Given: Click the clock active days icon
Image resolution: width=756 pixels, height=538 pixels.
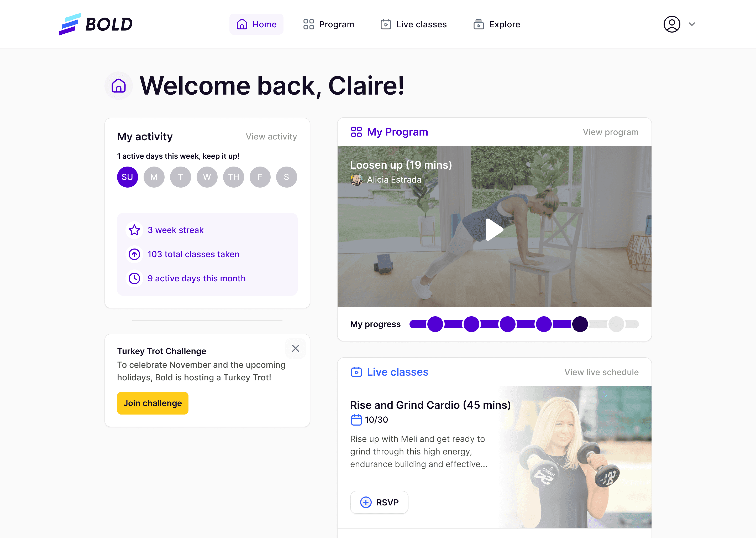Looking at the screenshot, I should 134,278.
